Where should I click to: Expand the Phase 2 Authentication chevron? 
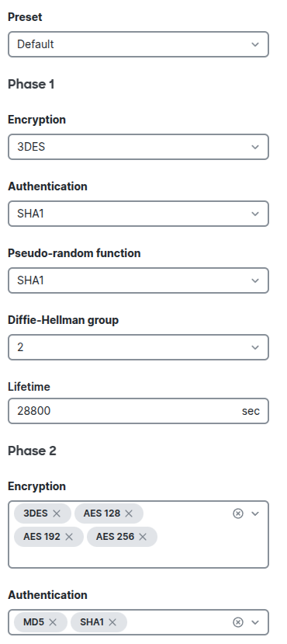click(x=255, y=622)
